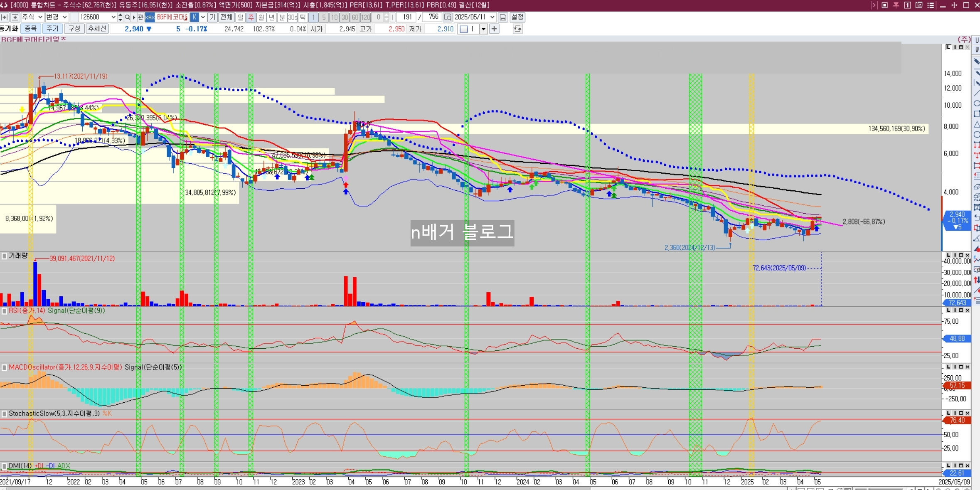This screenshot has height=490, width=980.
Task: Click the refresh sync icon beside plus button
Action: 517,29
